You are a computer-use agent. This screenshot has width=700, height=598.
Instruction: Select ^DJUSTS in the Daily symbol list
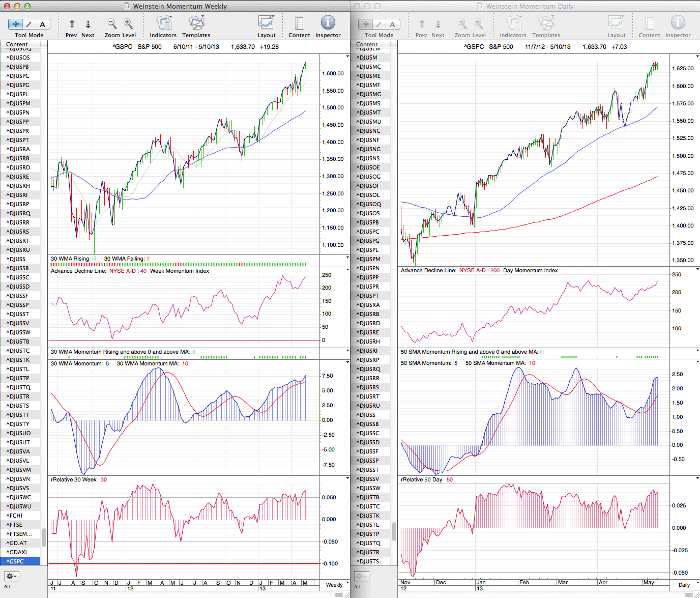click(x=370, y=561)
